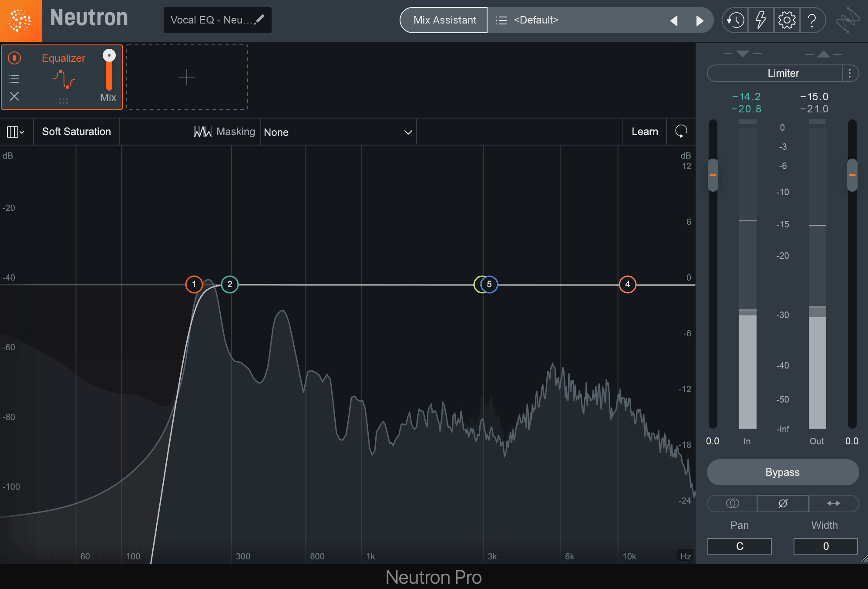Click the Bypass button
Screen dimensions: 868x589
click(783, 472)
